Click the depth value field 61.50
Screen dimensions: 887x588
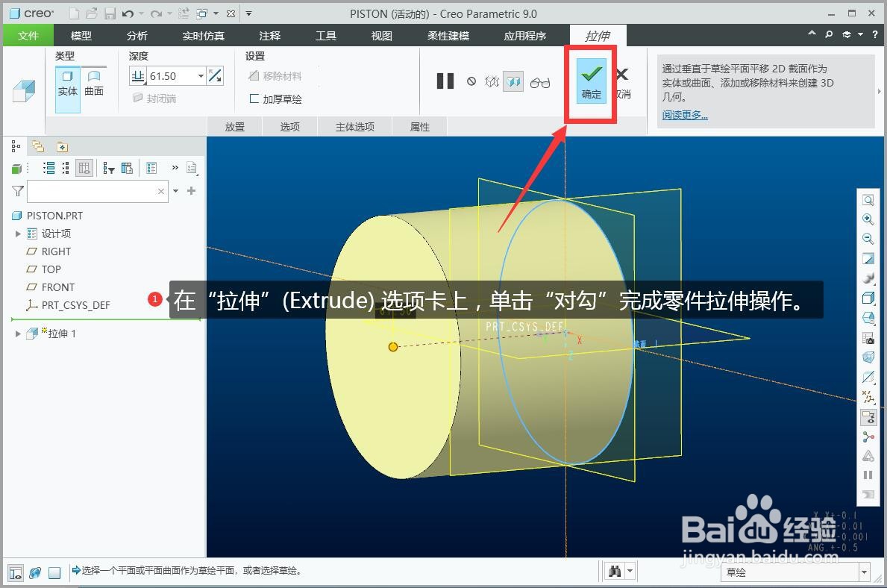click(x=172, y=76)
